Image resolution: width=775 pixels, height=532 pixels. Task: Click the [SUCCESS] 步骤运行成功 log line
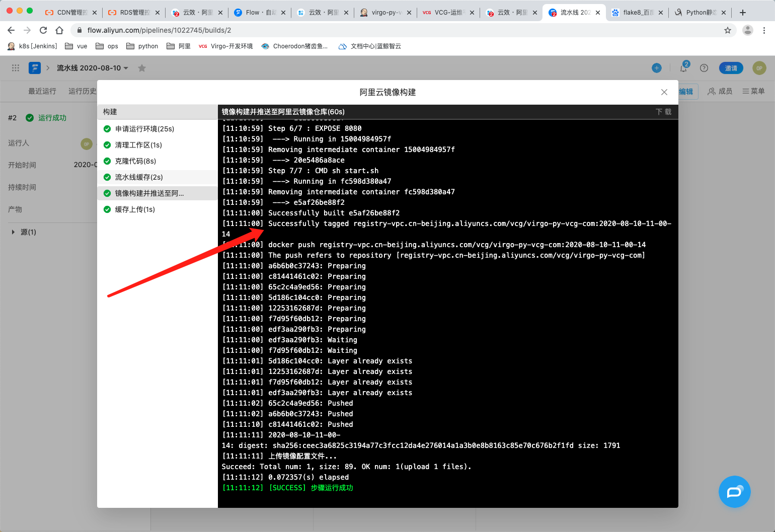pos(287,488)
